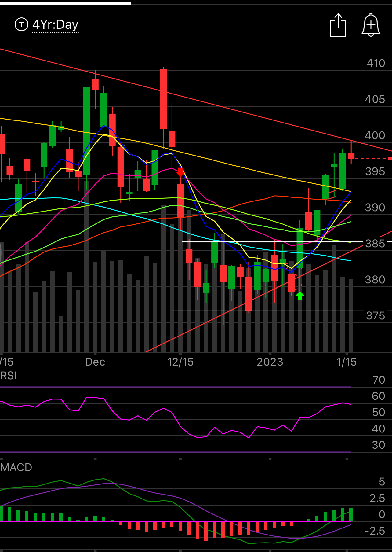The image size is (392, 552).
Task: Tap the 1/15 date axis label
Action: (x=347, y=362)
